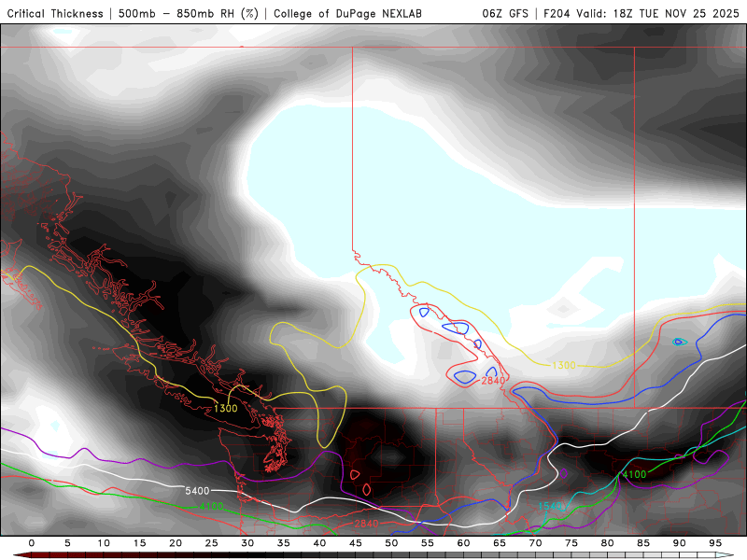Click the "85" tick on the RH scale

643,543
